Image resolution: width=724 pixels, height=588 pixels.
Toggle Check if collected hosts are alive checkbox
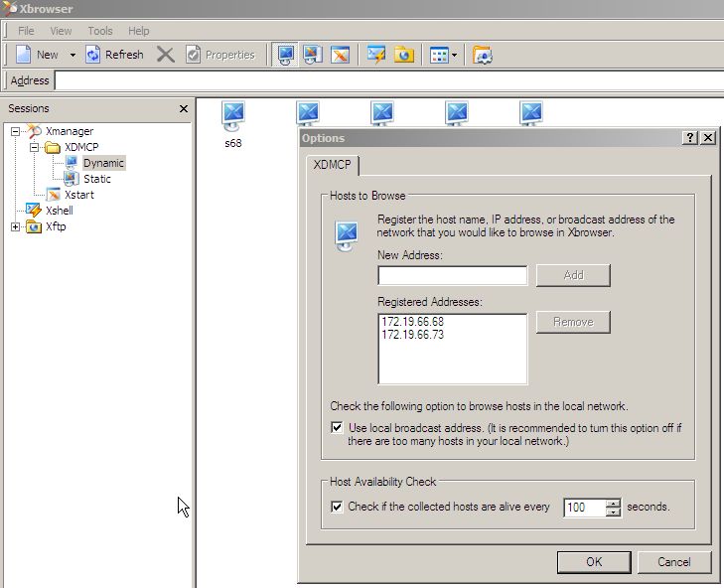(x=337, y=508)
